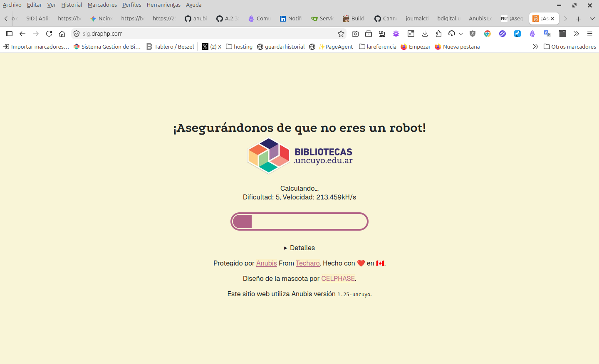The image size is (599, 364).
Task: Open the Marcadores menu
Action: [102, 5]
